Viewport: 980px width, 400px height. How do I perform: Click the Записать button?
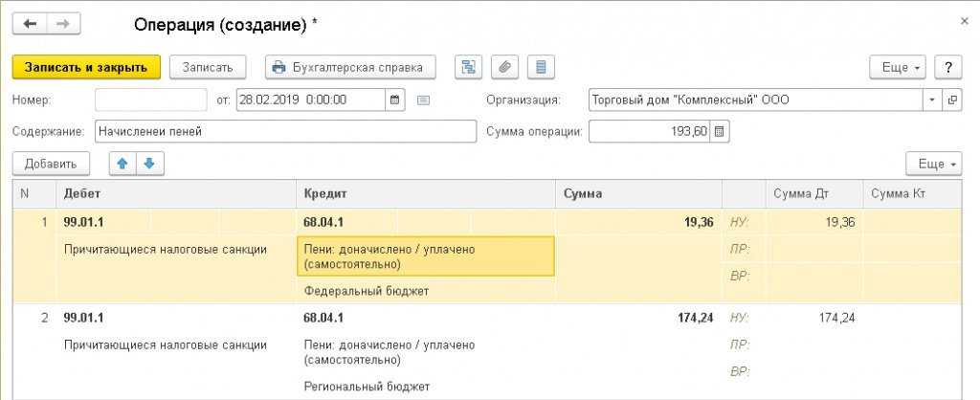(x=208, y=67)
